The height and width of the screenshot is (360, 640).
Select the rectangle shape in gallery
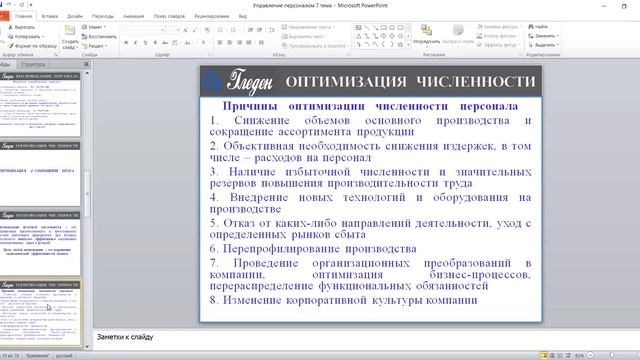384,27
